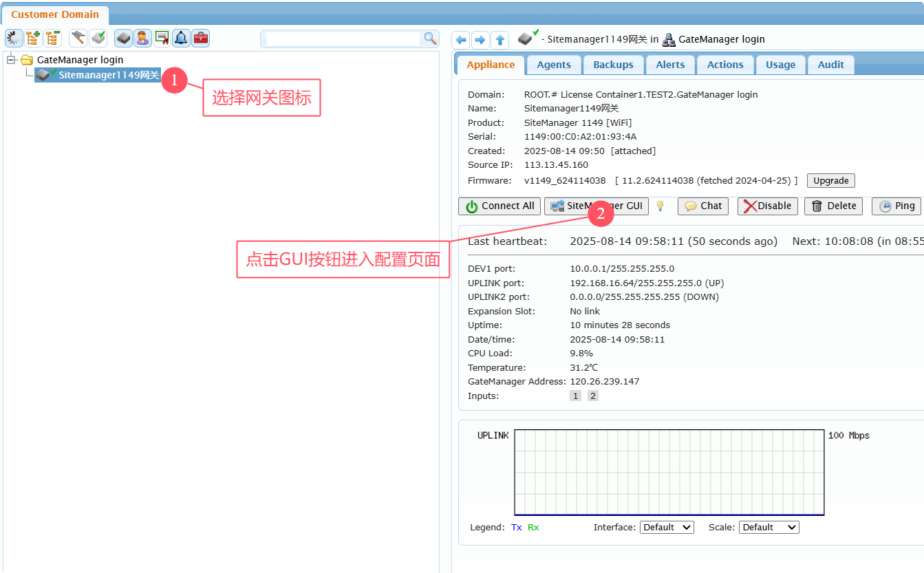Click input indicator 2
The height and width of the screenshot is (573, 924).
593,396
